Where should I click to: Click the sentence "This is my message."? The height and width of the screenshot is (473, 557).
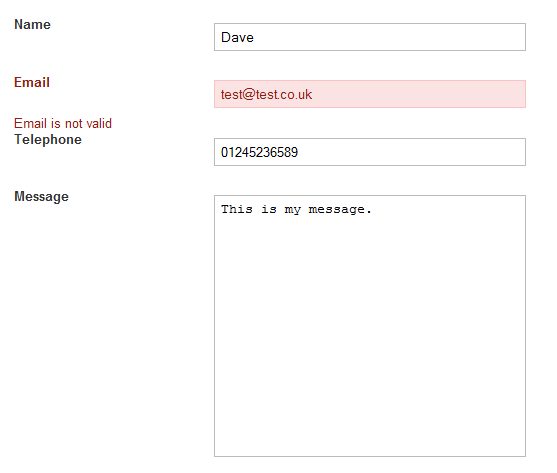296,210
